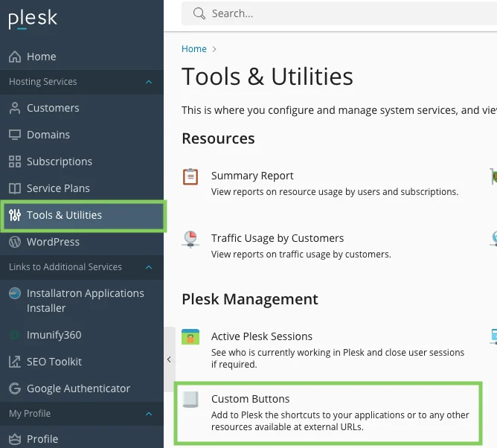
Task: Click the Imunify360 icon
Action: tap(15, 335)
